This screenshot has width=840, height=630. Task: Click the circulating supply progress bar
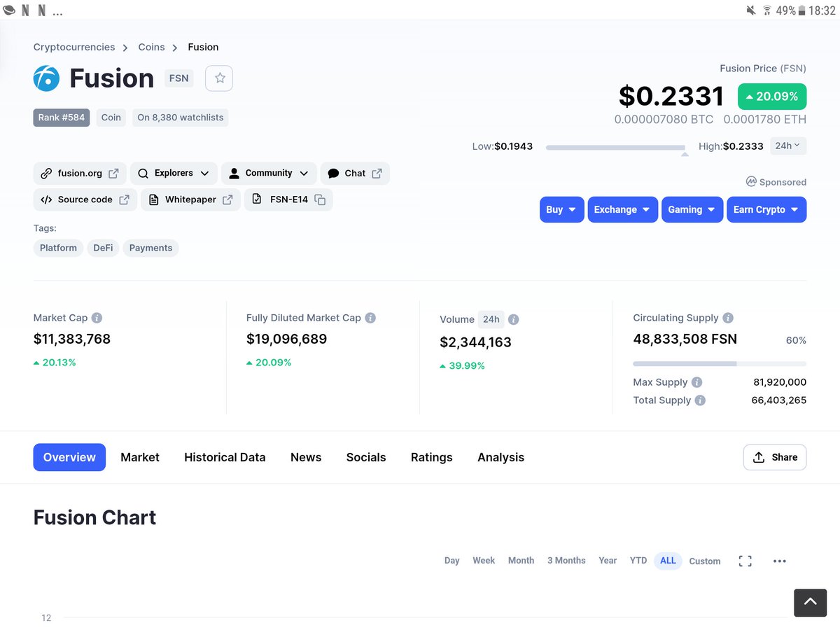(x=720, y=364)
